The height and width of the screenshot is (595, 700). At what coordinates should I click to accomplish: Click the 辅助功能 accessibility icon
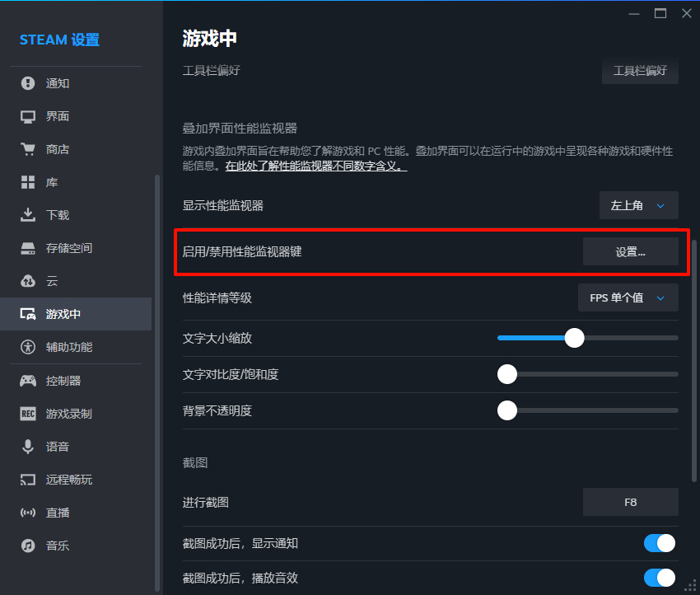click(x=28, y=347)
